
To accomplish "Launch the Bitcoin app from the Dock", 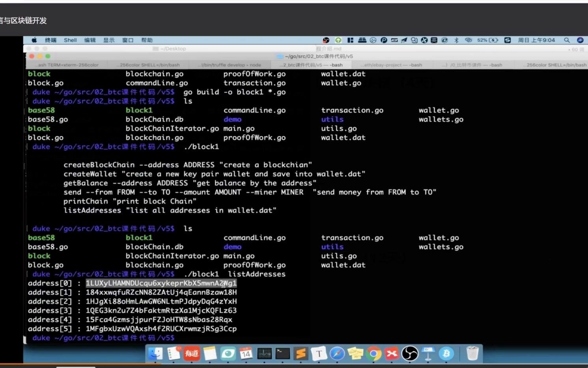I will pos(446,353).
